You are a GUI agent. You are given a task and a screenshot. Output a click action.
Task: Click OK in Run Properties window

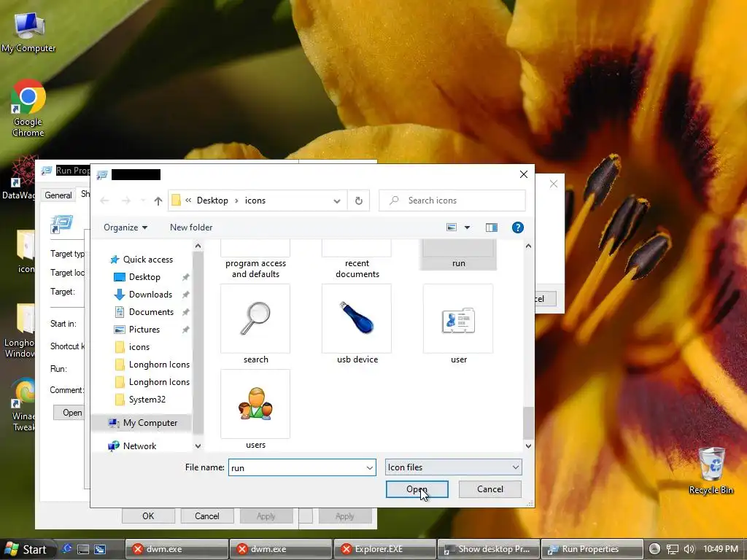point(148,516)
